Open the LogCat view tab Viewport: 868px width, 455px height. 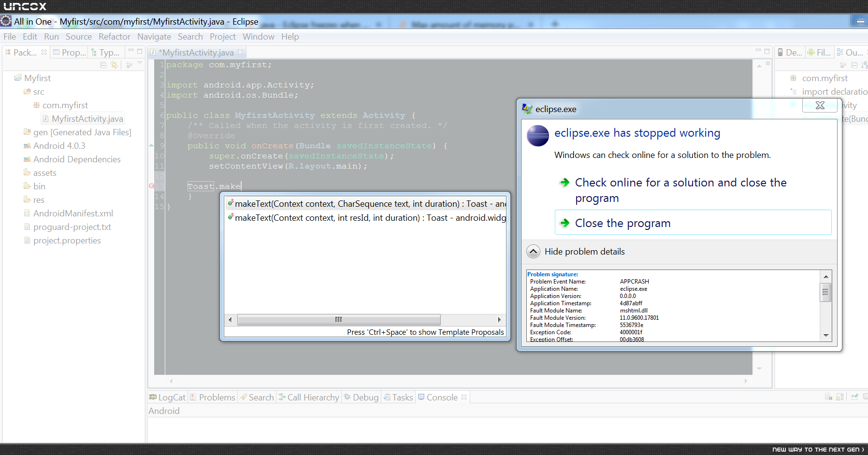pos(167,397)
